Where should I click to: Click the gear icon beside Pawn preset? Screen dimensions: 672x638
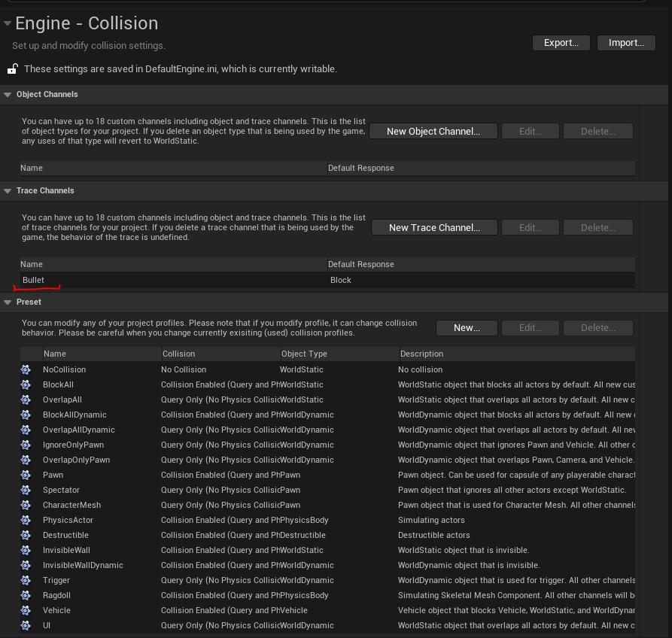tap(24, 475)
